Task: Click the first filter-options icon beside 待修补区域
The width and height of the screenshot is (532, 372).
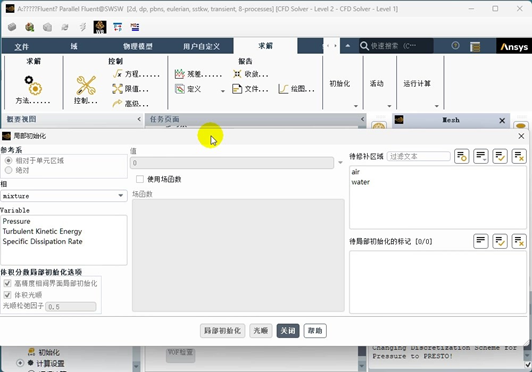Action: coord(462,156)
